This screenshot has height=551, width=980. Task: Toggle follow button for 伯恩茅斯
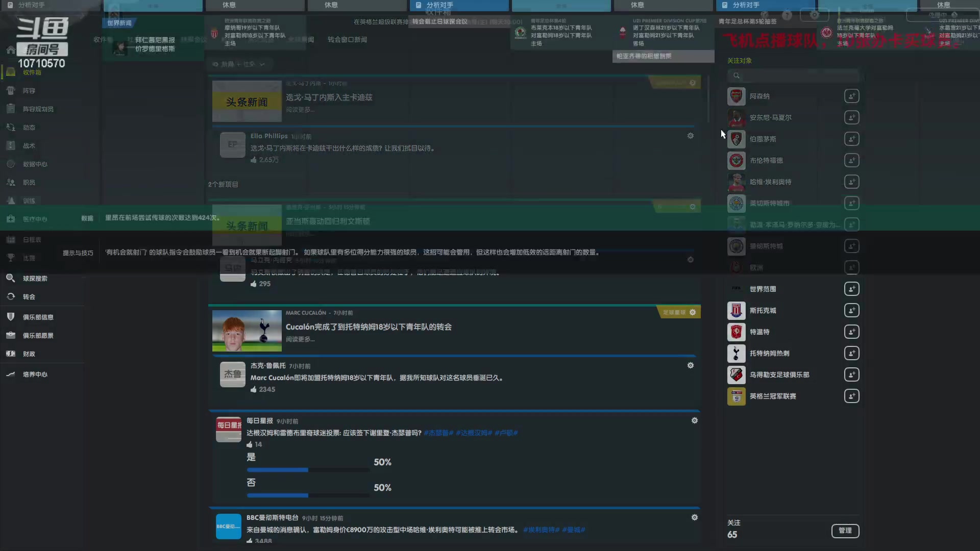[x=851, y=139]
